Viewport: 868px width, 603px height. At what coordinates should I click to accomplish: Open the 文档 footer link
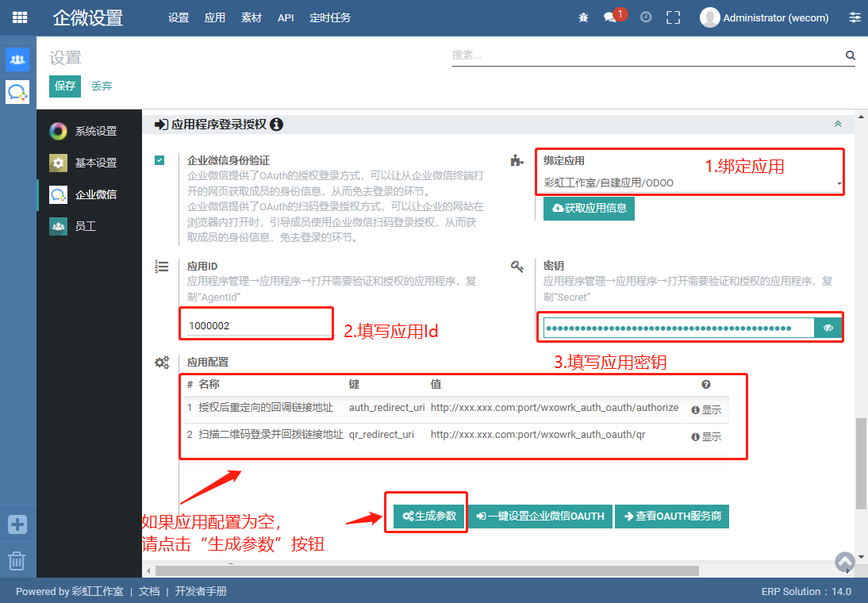149,591
